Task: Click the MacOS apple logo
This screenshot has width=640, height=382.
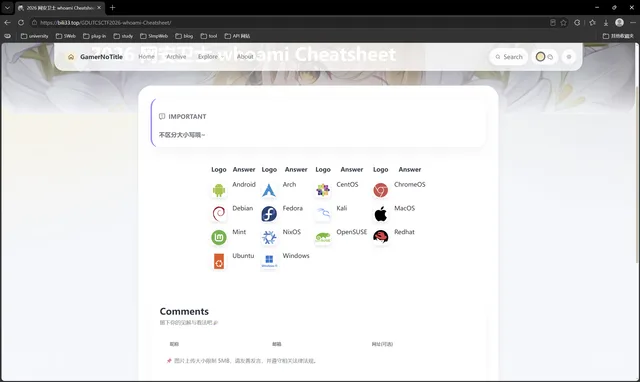Action: point(380,214)
